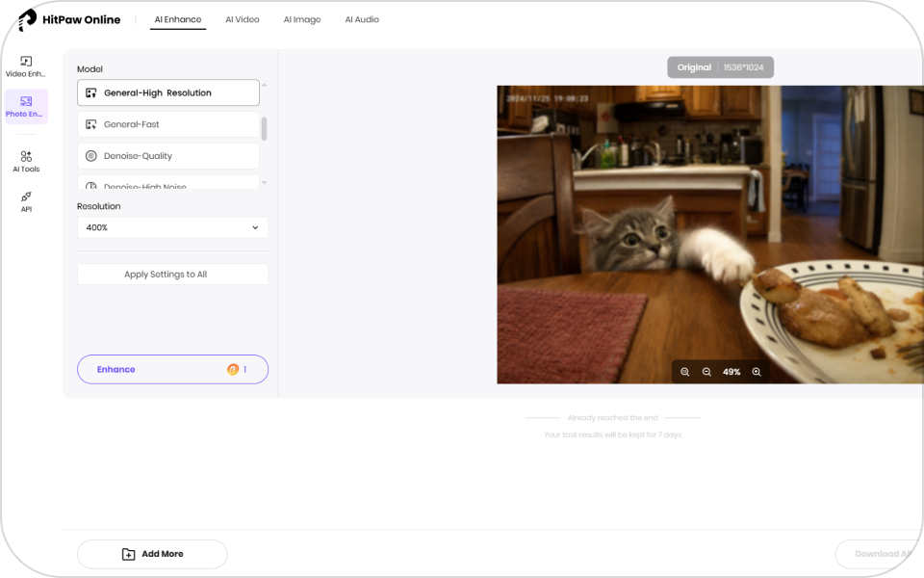Choose the Denoise-High Noise model
The width and height of the screenshot is (924, 578).
[x=167, y=182]
